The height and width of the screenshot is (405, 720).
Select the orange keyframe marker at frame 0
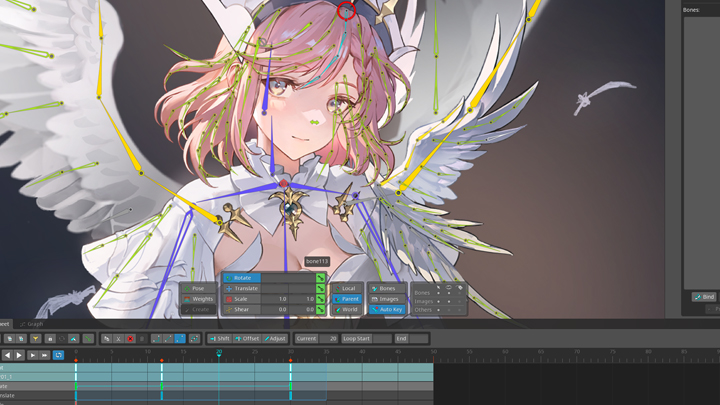76,360
